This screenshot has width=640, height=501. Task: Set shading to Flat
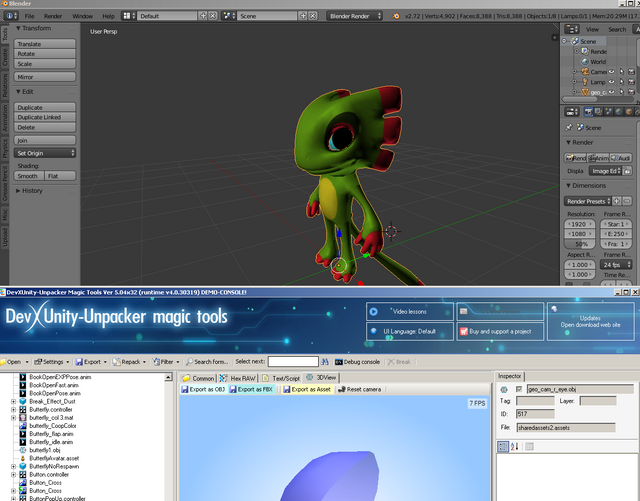pos(60,176)
